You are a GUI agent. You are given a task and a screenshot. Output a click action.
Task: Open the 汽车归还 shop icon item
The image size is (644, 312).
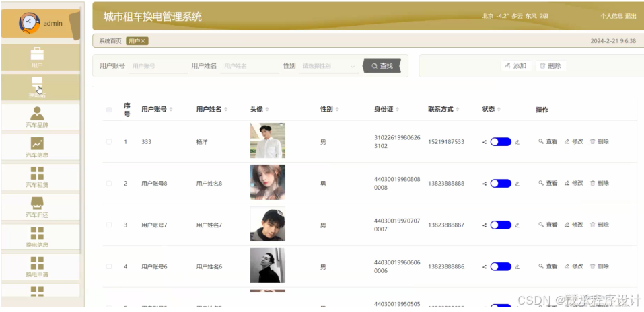(x=40, y=207)
